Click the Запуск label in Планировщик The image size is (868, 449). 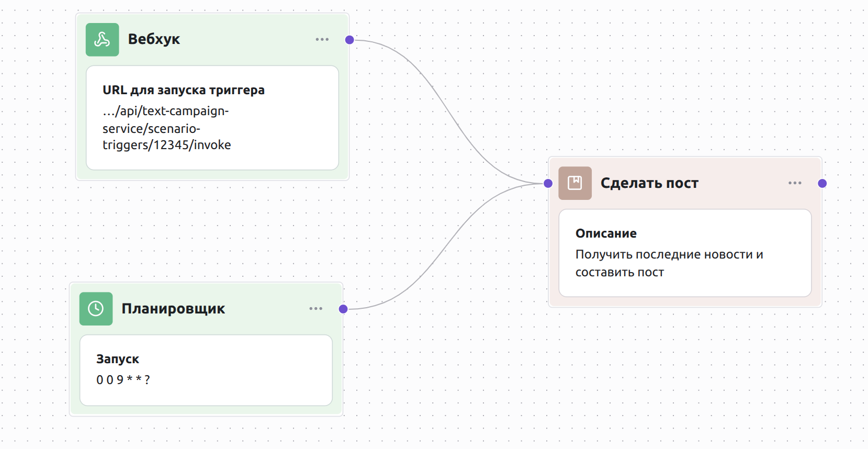[118, 359]
